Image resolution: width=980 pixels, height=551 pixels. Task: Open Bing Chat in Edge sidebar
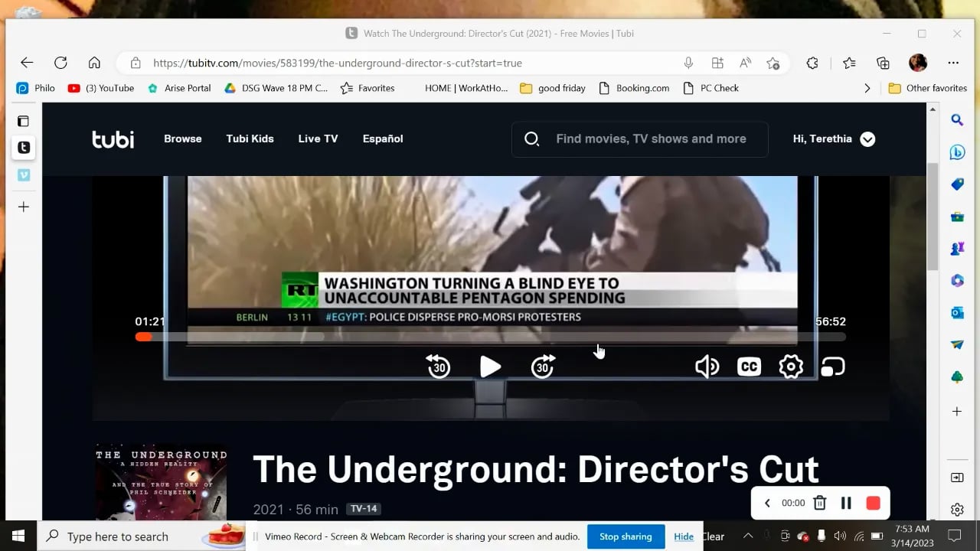point(957,152)
